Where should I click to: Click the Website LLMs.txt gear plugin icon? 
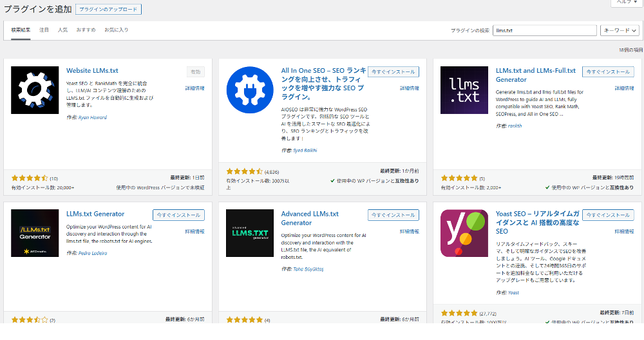(x=35, y=90)
